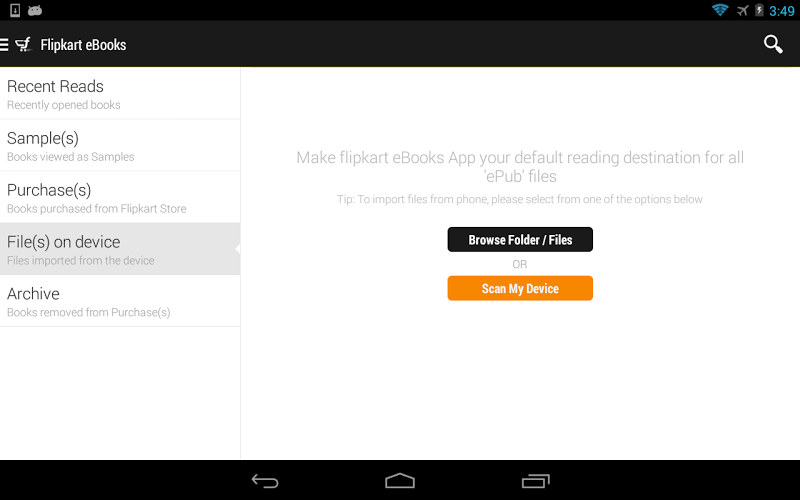Screen dimensions: 800x500
Task: Open search with the magnifier icon
Action: pyautogui.click(x=773, y=44)
